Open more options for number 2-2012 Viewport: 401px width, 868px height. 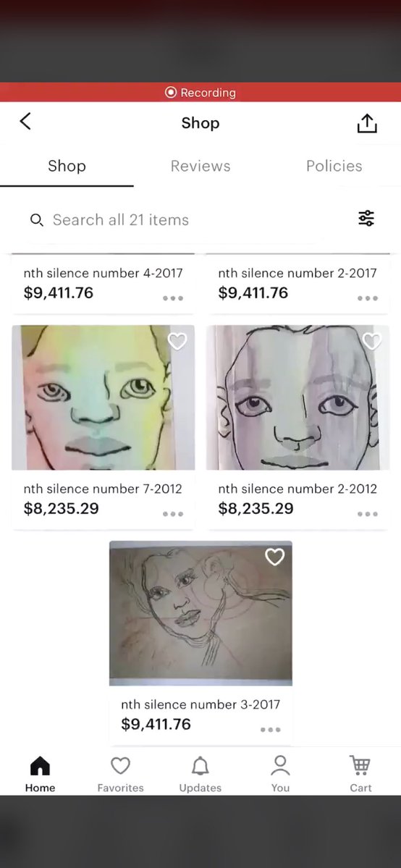[x=367, y=514]
